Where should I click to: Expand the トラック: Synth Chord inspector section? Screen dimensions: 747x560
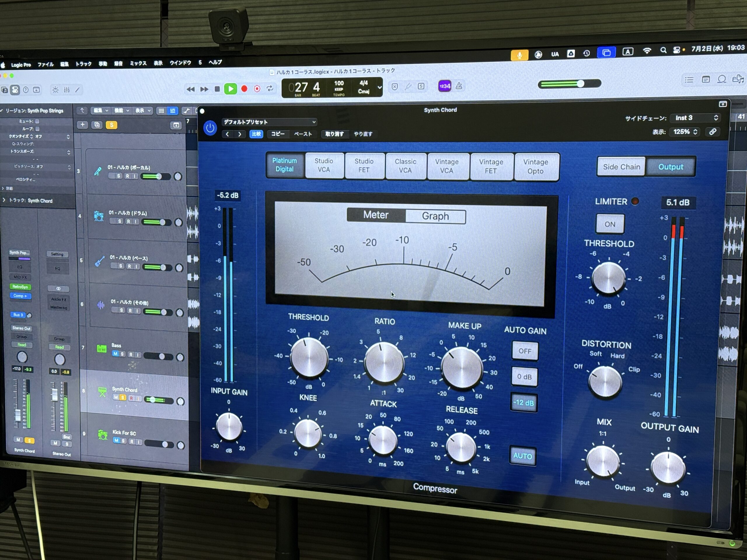(x=4, y=200)
